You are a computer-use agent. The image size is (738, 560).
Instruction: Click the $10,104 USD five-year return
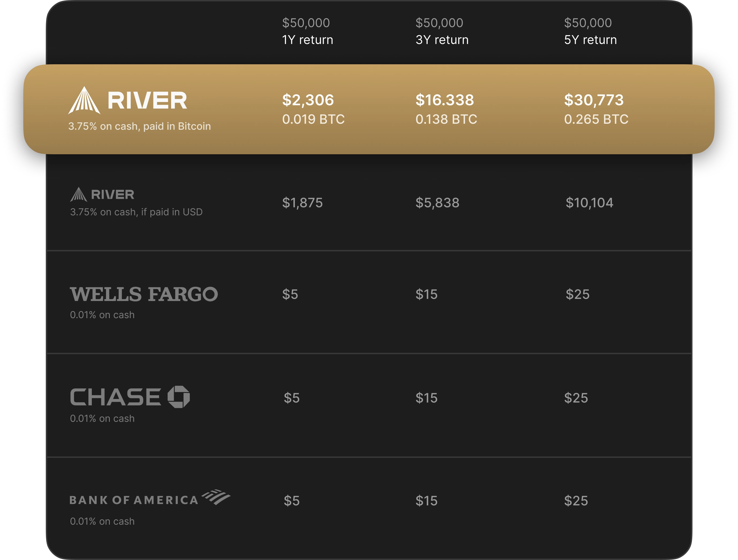590,202
